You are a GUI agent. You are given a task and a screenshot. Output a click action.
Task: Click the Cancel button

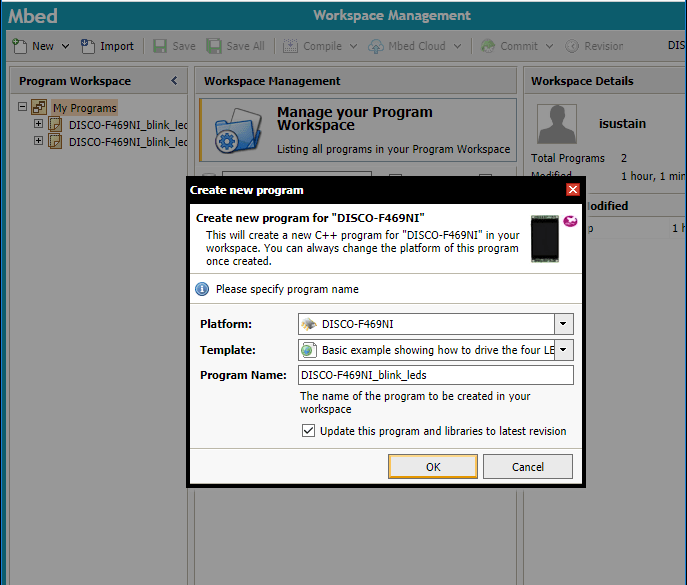(x=528, y=467)
